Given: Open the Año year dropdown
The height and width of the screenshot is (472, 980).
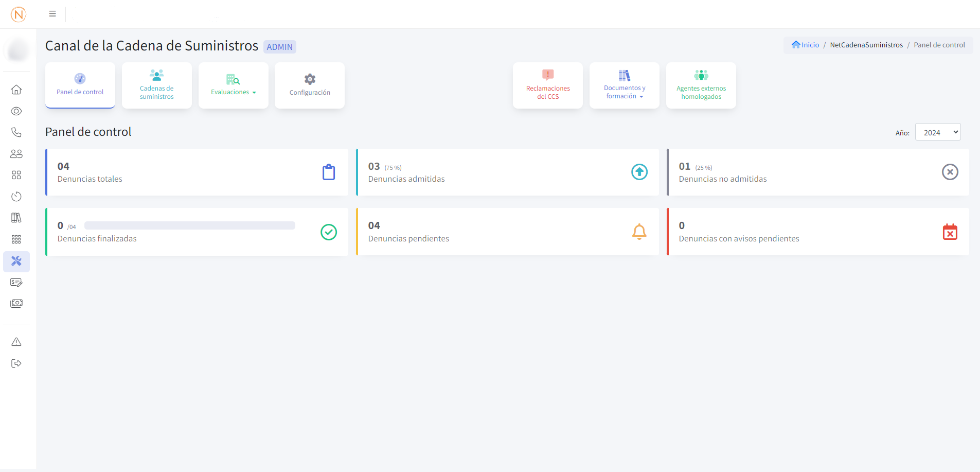Looking at the screenshot, I should (x=937, y=132).
